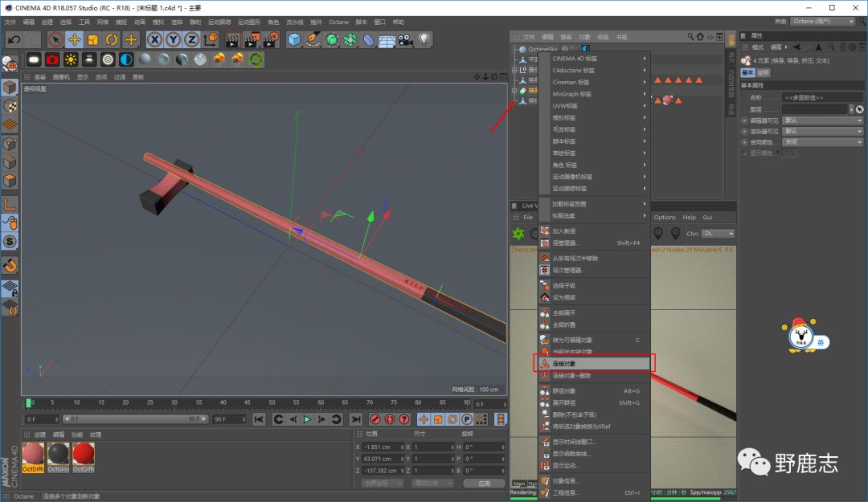Click the 应用 apply button
The height and width of the screenshot is (502, 868).
pyautogui.click(x=484, y=484)
